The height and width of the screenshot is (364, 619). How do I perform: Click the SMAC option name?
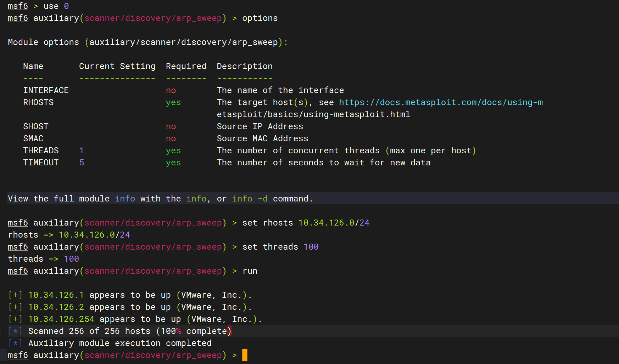[x=33, y=138]
